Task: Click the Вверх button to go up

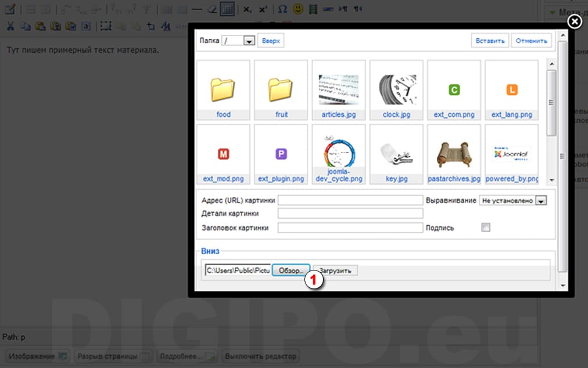Action: pos(271,41)
